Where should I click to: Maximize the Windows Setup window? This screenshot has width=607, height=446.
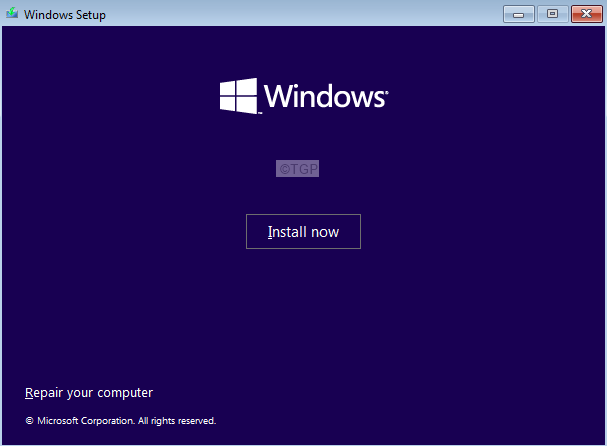tap(551, 14)
